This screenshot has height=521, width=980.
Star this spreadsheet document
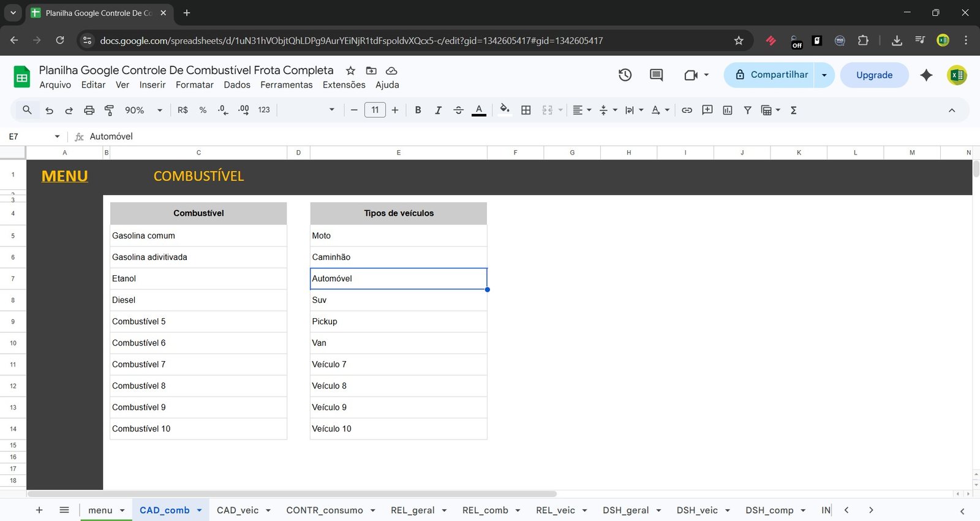point(350,70)
